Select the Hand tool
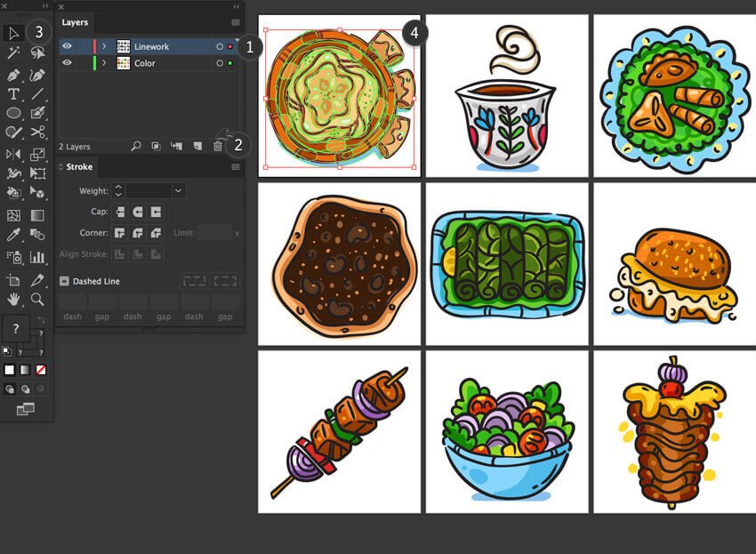The height and width of the screenshot is (554, 756). pos(14,299)
